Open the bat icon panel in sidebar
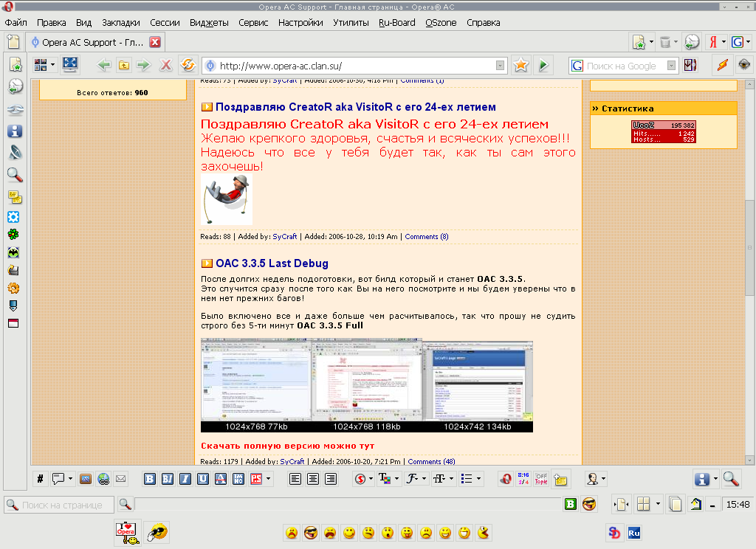Viewport: 756px width, 549px height. coord(13,252)
